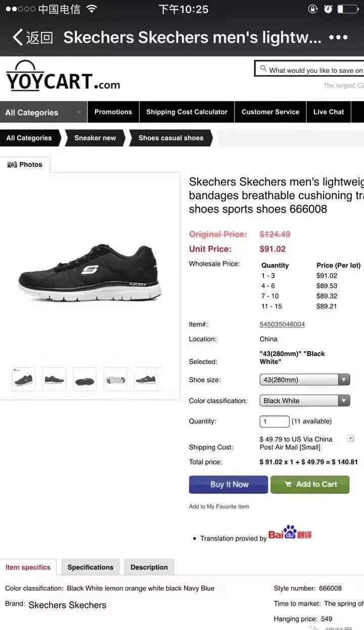This screenshot has height=630, width=364.
Task: Click Add to My Favorite Item link
Action: point(219,507)
